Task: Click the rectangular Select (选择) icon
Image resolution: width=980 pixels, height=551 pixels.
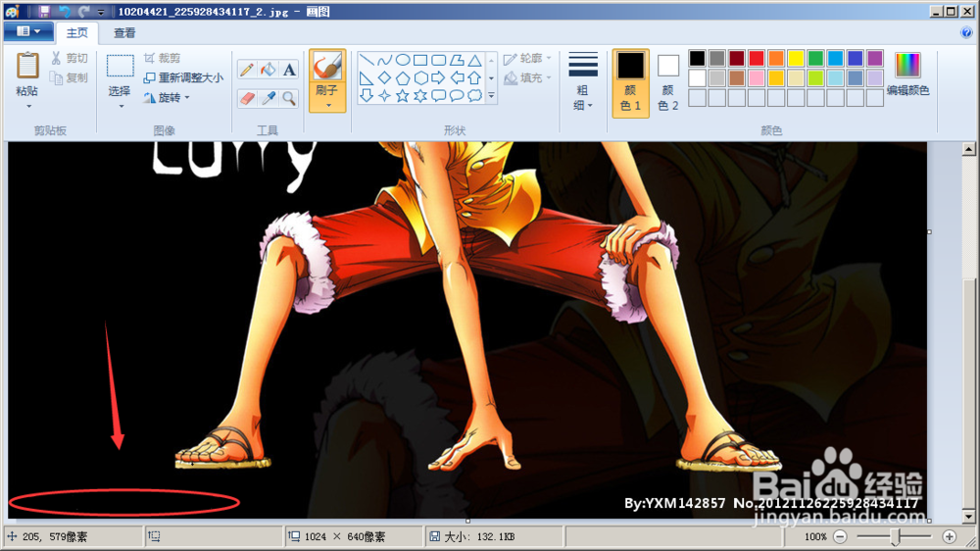Action: point(120,67)
